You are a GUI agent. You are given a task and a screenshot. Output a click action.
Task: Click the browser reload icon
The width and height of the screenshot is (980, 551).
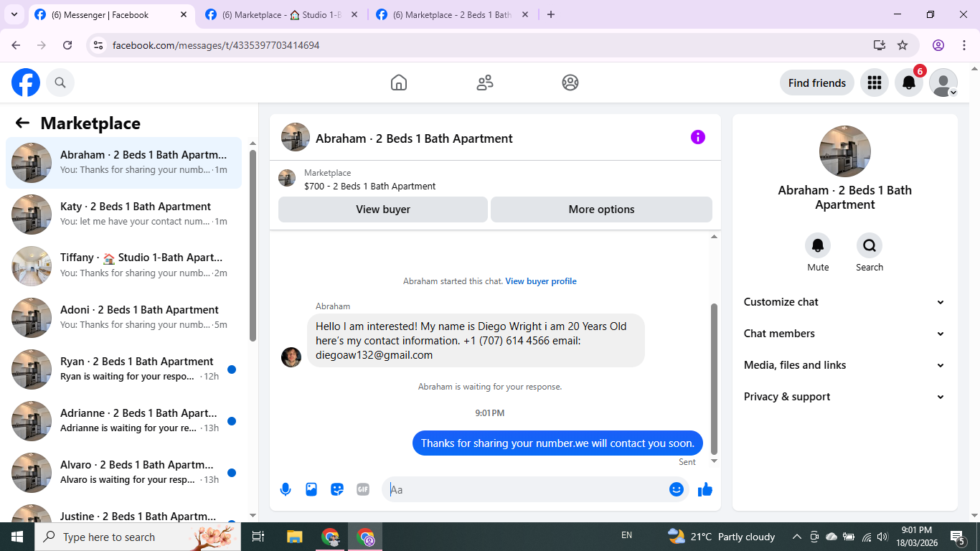(x=67, y=45)
